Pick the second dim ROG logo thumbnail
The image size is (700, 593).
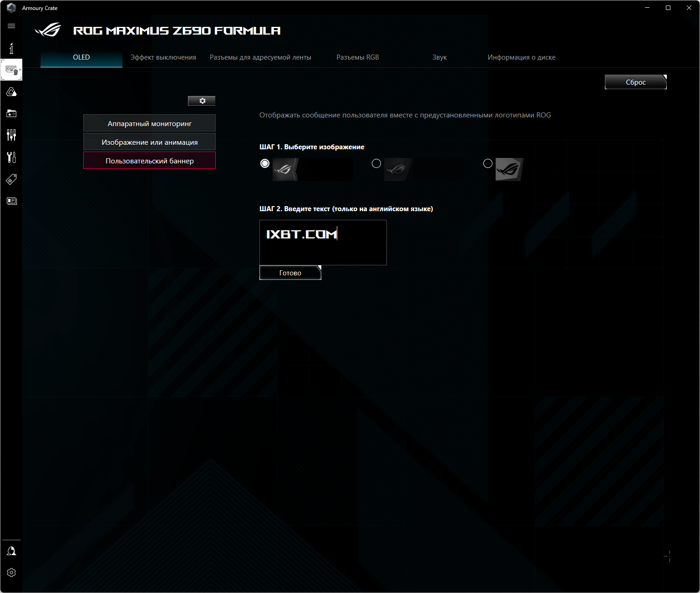pos(424,169)
